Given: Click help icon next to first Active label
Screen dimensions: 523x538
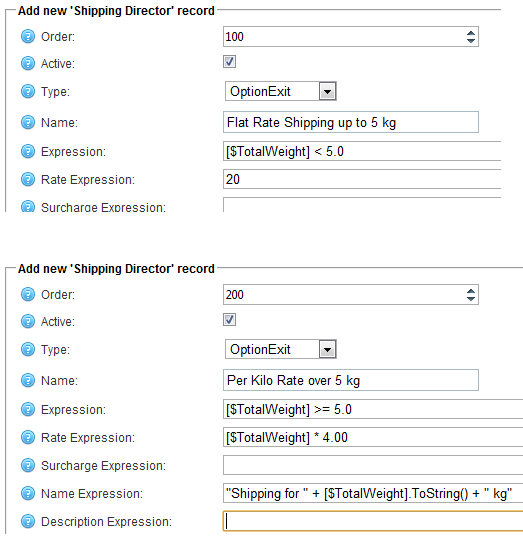Looking at the screenshot, I should (28, 63).
